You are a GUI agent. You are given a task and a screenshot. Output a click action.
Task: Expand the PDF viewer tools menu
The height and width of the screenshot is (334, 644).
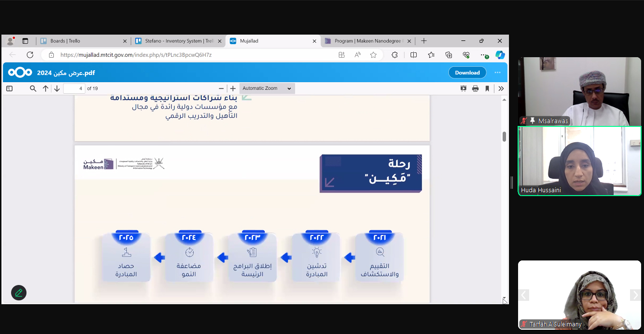click(x=501, y=88)
